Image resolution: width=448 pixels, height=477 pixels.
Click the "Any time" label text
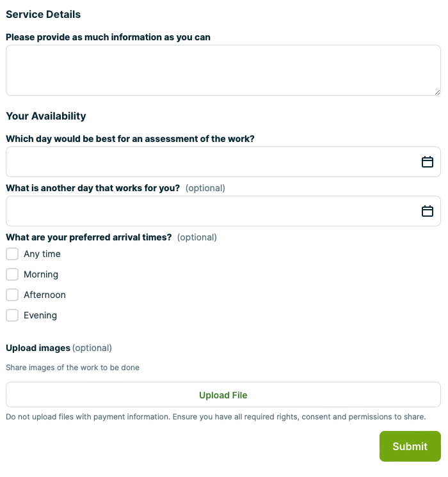coord(42,254)
